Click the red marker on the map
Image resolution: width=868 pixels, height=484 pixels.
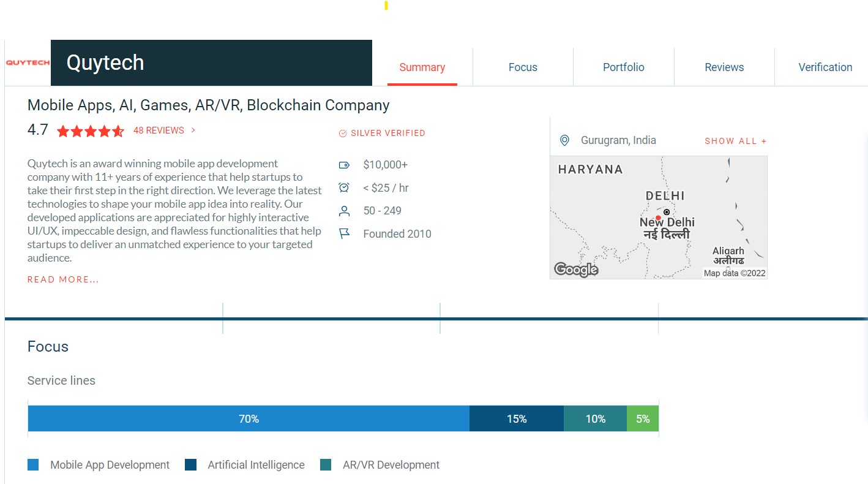tap(658, 217)
